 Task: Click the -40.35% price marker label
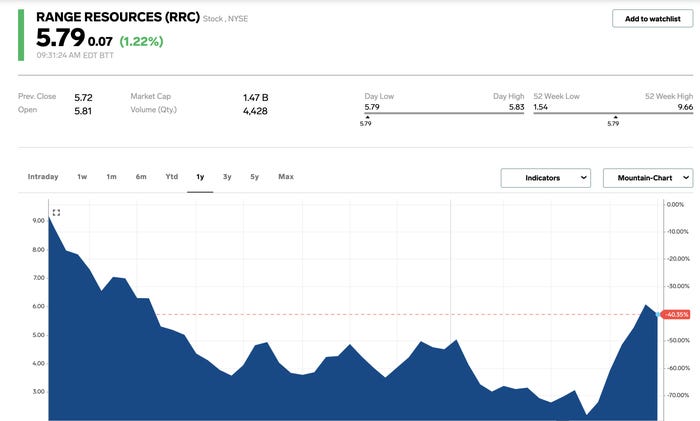click(676, 315)
